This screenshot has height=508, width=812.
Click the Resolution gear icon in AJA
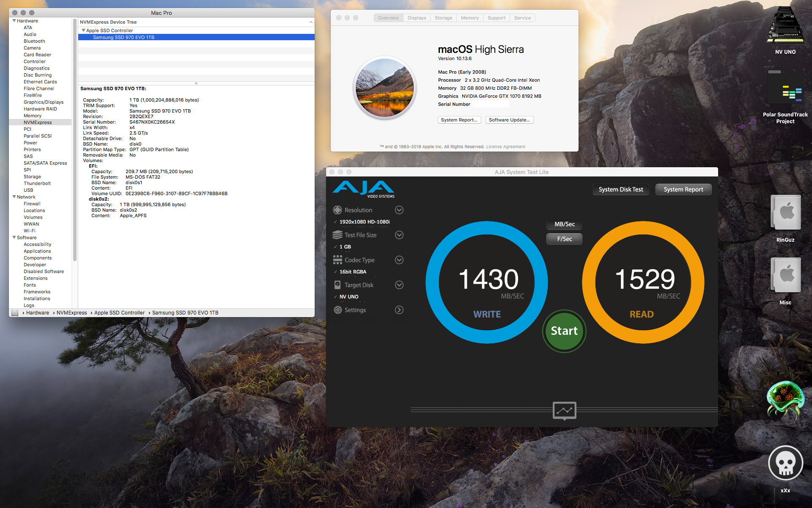337,210
